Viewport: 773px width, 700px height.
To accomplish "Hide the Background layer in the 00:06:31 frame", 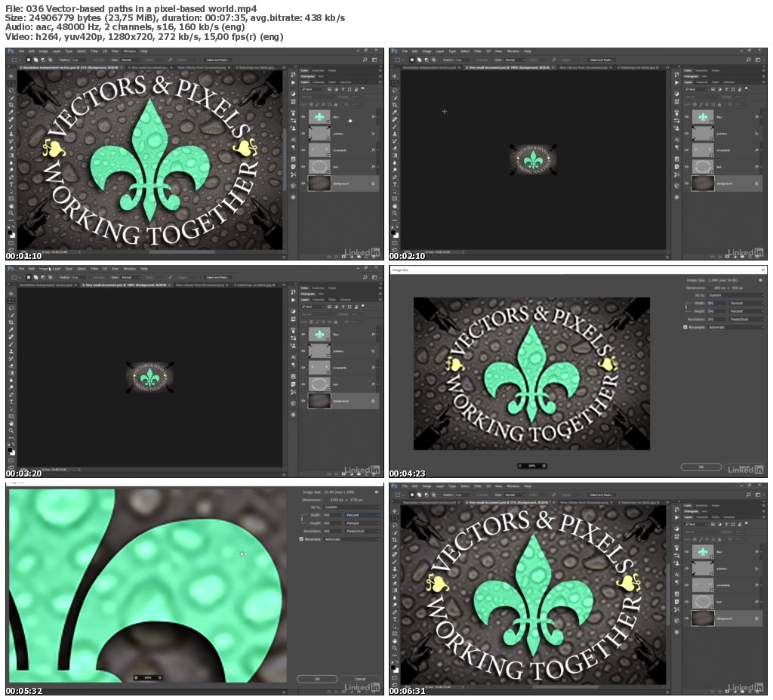I will pyautogui.click(x=687, y=618).
